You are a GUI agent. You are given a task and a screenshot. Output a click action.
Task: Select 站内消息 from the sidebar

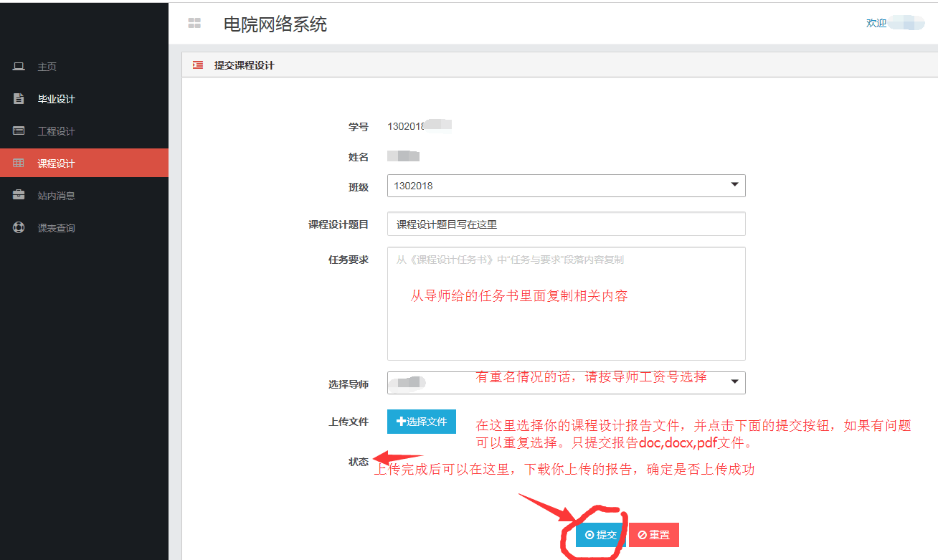click(x=56, y=196)
